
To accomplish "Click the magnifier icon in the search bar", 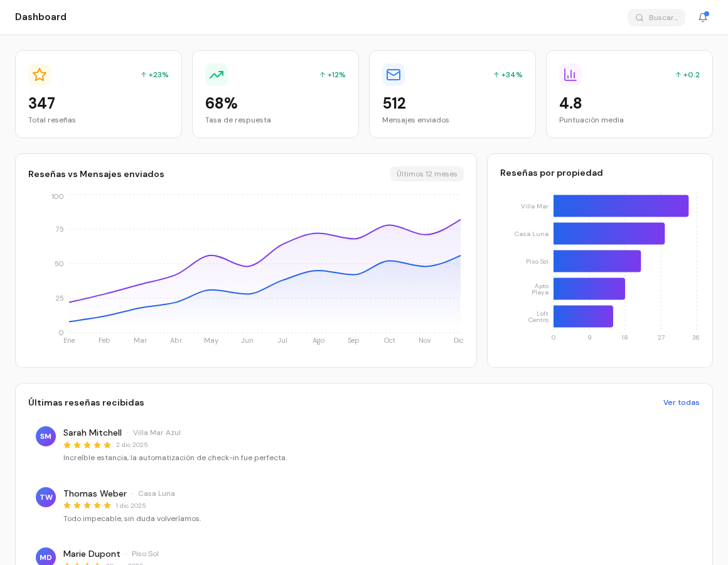I will click(x=640, y=17).
